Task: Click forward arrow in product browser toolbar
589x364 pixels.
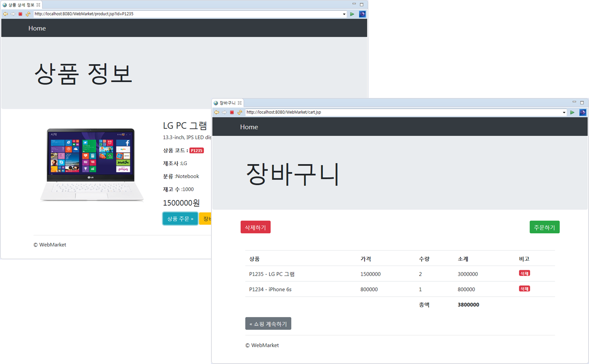Action: 13,14
